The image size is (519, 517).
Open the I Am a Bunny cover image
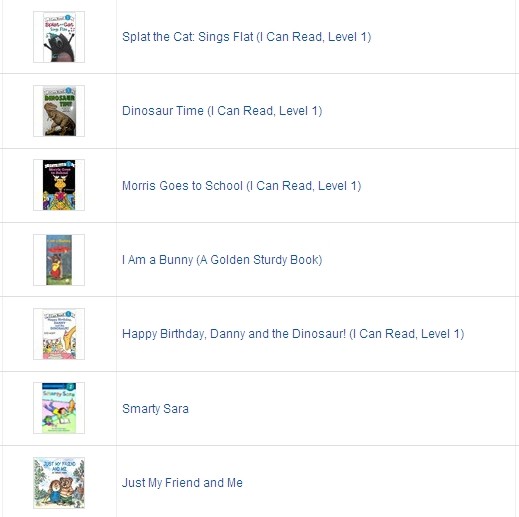pyautogui.click(x=59, y=260)
